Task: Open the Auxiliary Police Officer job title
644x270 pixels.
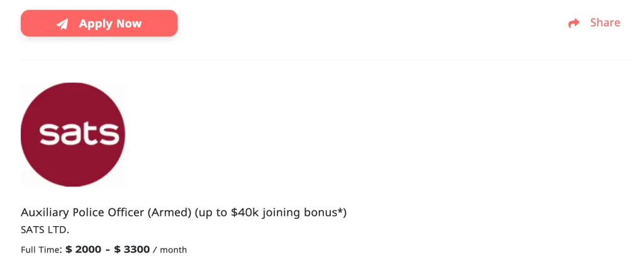Action: click(184, 213)
